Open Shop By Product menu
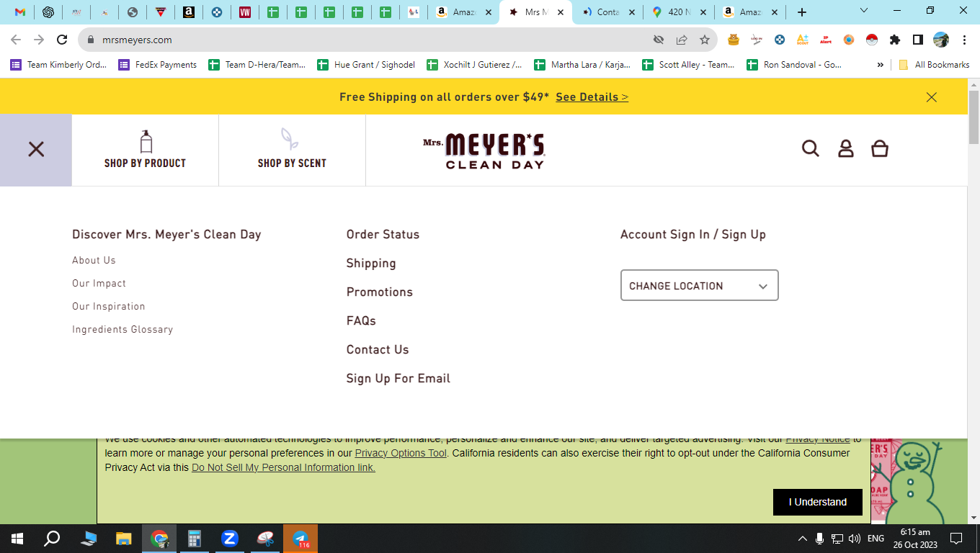 [146, 150]
